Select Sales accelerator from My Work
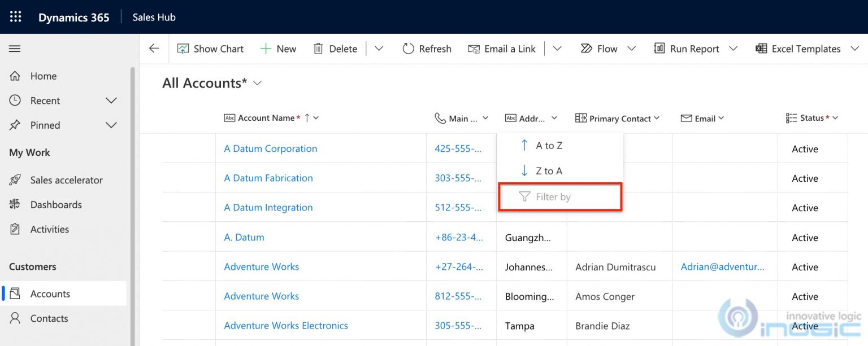Viewport: 868px width, 346px height. click(66, 179)
